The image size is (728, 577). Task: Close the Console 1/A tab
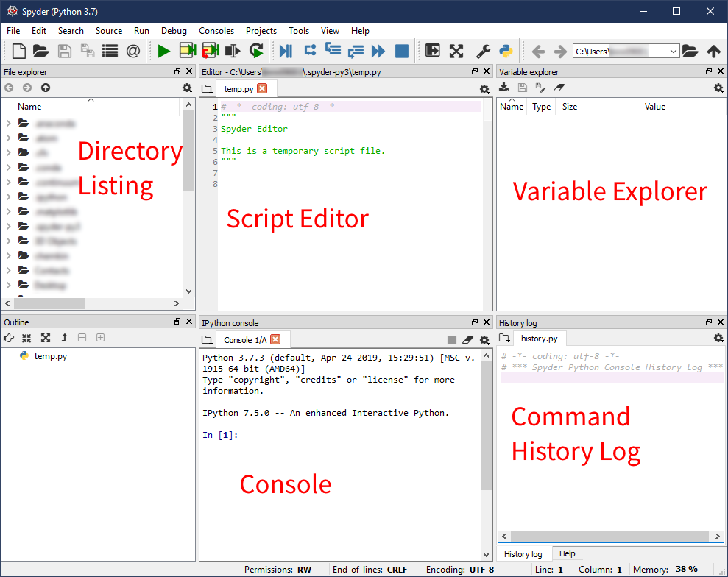coord(275,339)
